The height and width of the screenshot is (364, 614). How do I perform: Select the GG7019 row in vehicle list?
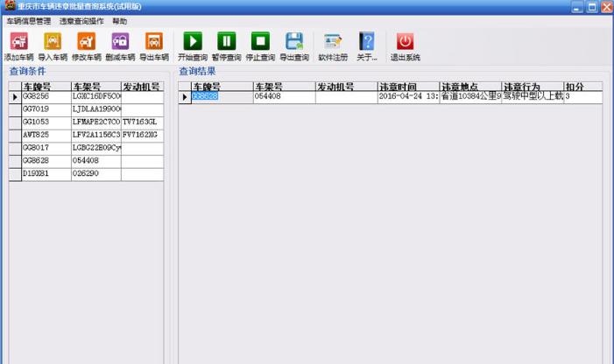(x=46, y=109)
